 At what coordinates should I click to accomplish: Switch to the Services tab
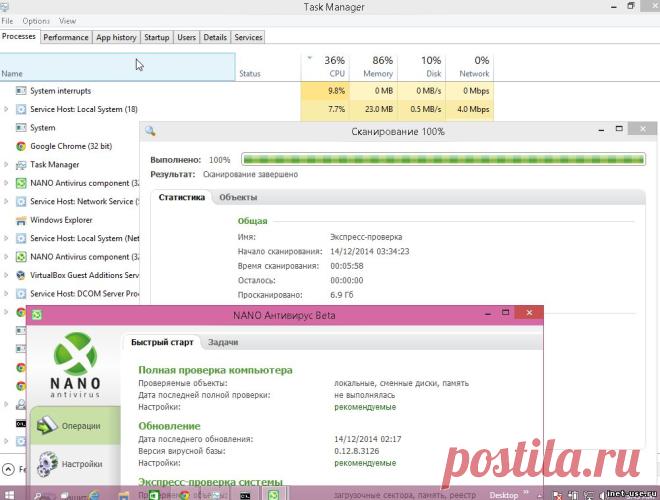point(248,37)
